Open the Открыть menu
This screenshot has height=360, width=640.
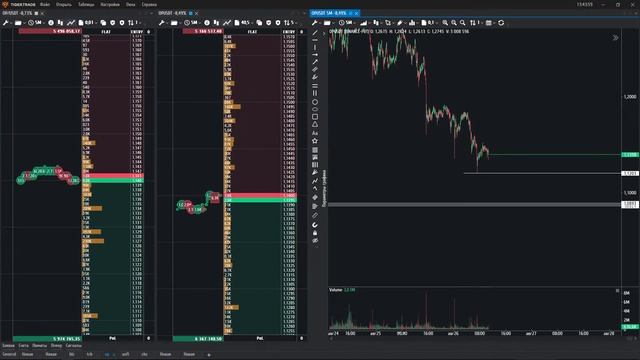[x=64, y=4]
